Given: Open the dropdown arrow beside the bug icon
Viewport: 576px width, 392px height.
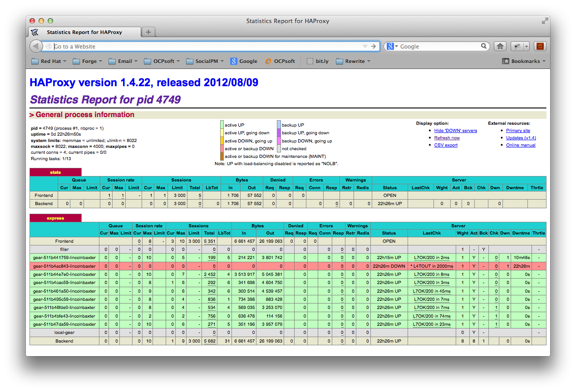Looking at the screenshot, I should [x=527, y=46].
